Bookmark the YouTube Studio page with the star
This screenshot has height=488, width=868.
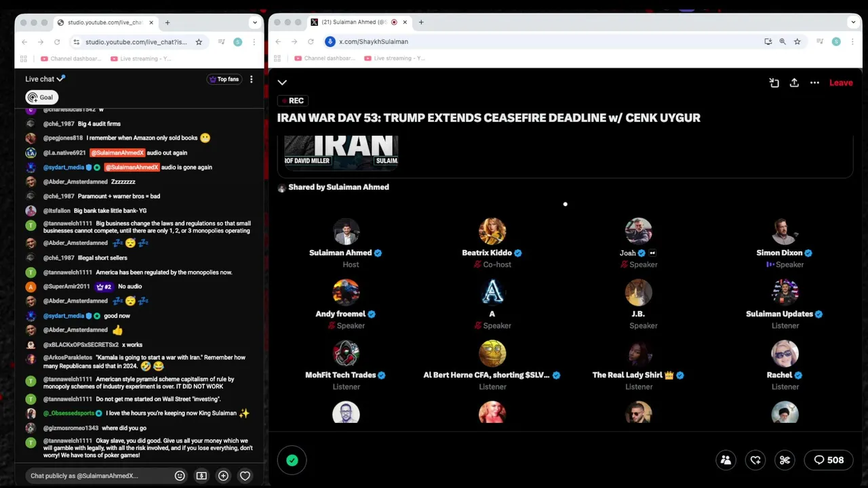tap(199, 42)
